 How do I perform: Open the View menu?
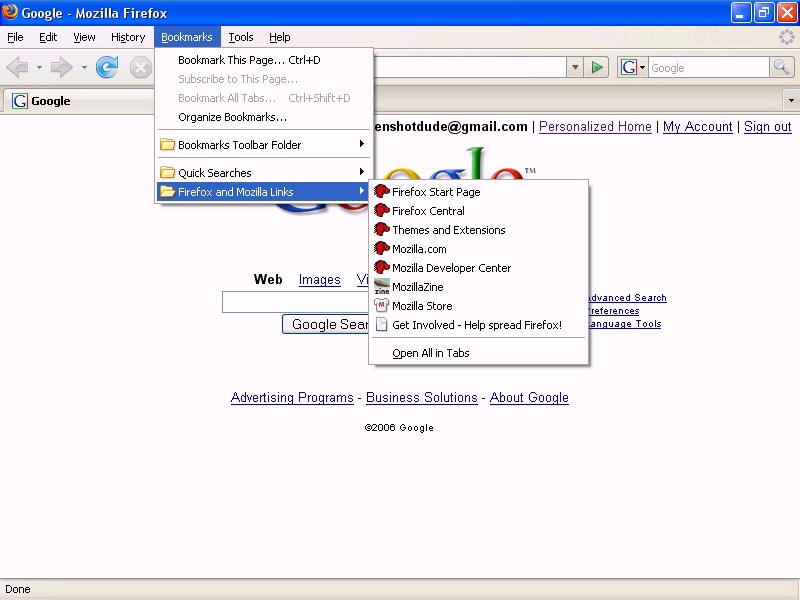(x=84, y=37)
